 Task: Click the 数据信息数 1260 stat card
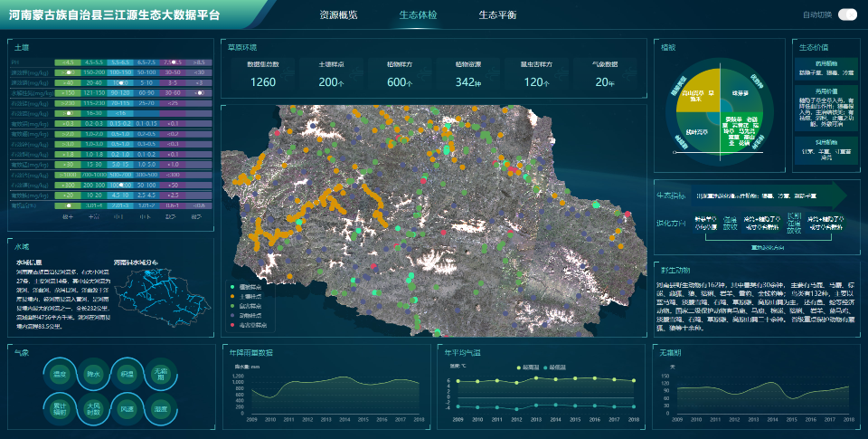[262, 75]
